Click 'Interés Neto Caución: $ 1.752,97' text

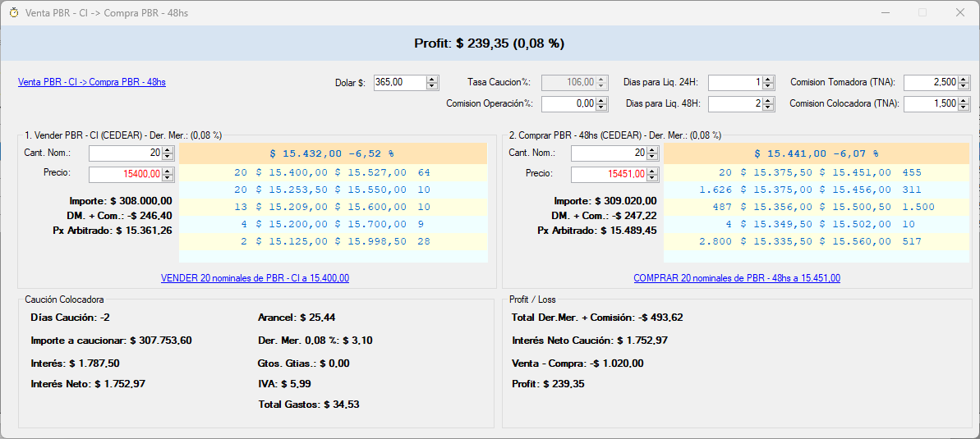pos(589,341)
